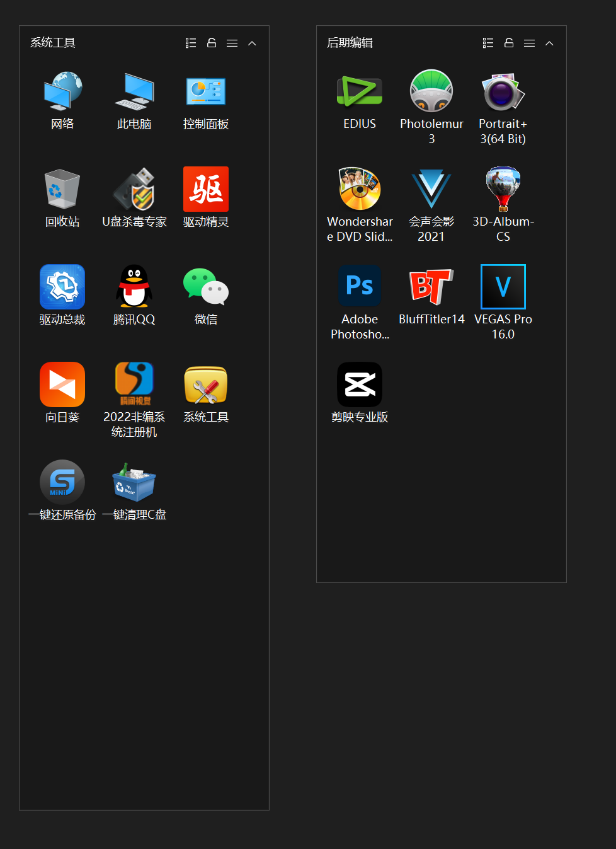This screenshot has height=849, width=616.
Task: Collapse the 系统工具 panel
Action: click(252, 43)
